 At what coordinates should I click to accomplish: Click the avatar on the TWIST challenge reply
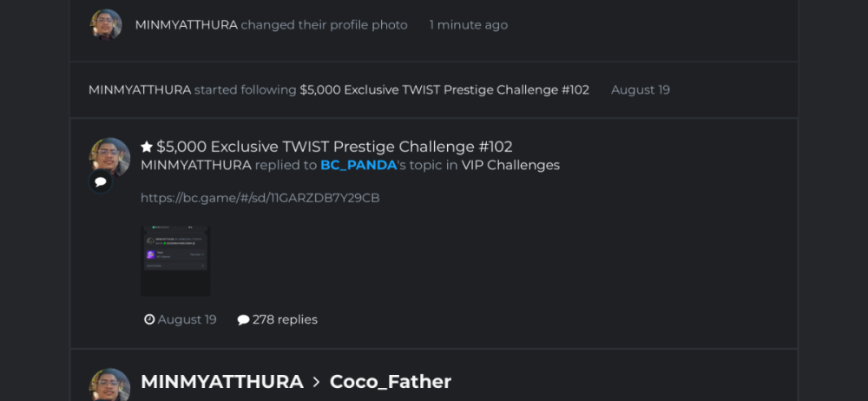[x=109, y=156]
